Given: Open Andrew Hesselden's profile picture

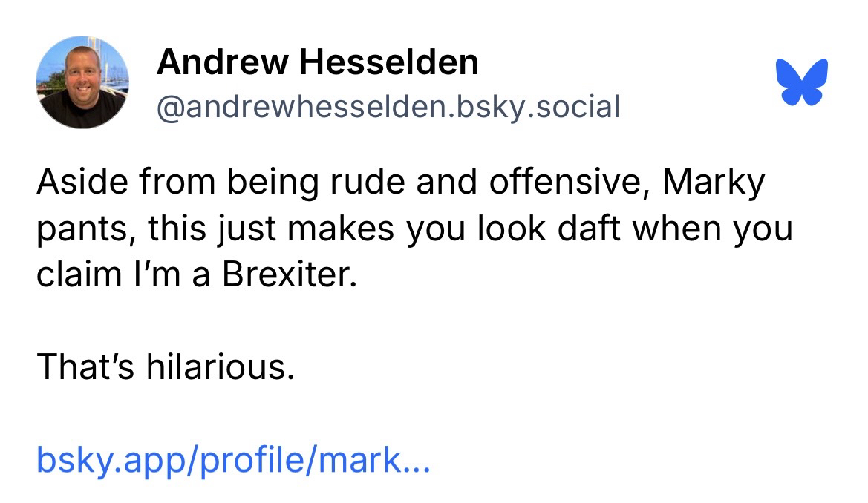Looking at the screenshot, I should [x=82, y=82].
